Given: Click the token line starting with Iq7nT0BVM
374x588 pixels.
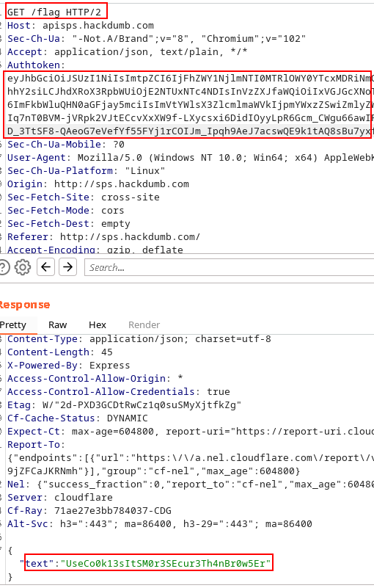Looking at the screenshot, I should 191,117.
